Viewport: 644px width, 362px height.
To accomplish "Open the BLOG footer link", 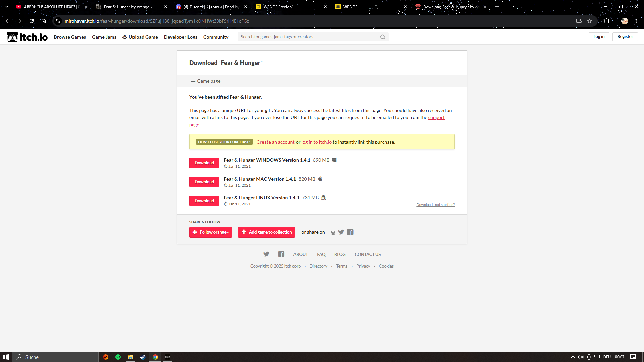I will (340, 254).
